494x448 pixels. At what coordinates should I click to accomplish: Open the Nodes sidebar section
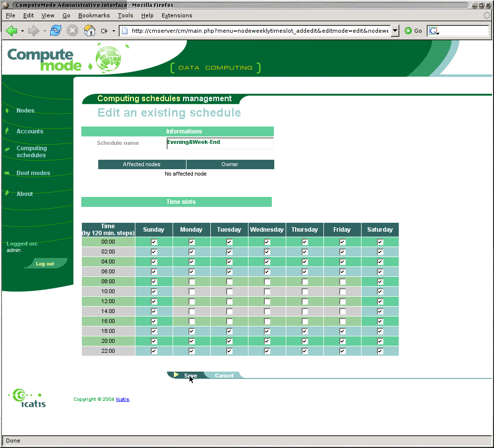pyautogui.click(x=25, y=111)
